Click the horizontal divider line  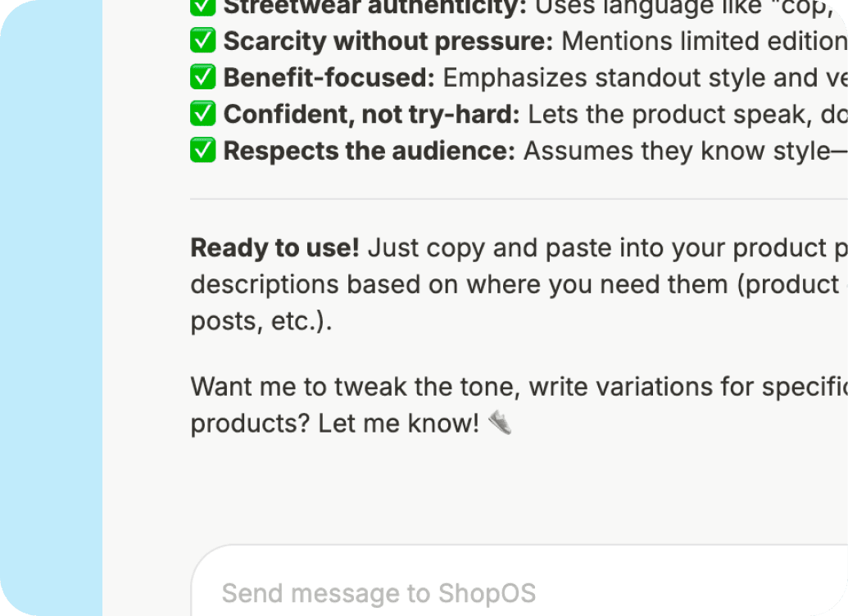516,198
